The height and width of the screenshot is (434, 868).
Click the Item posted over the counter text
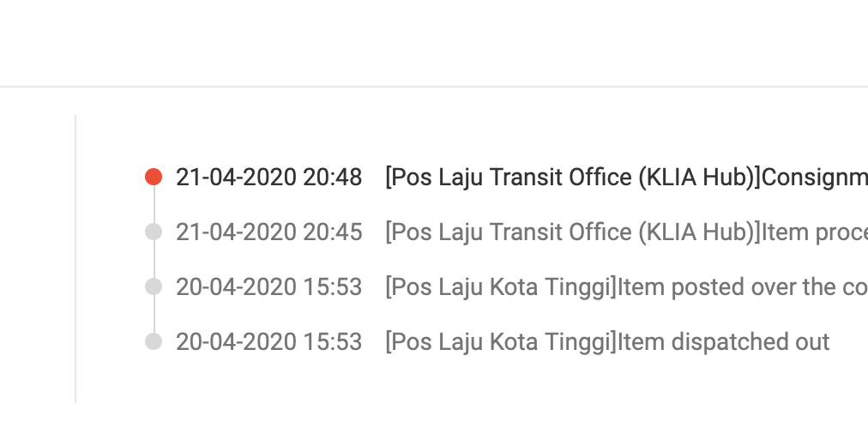742,287
